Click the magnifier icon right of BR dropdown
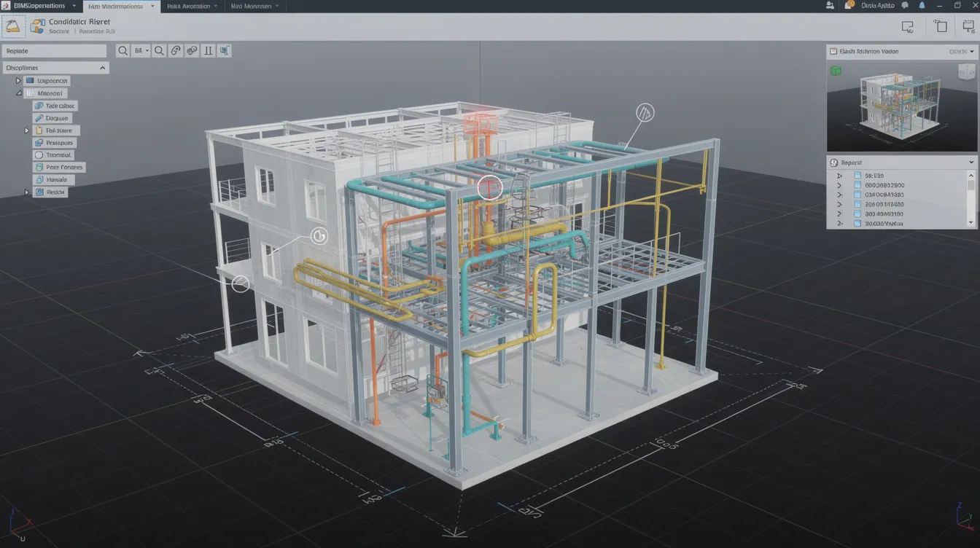The width and height of the screenshot is (980, 548). [x=159, y=51]
